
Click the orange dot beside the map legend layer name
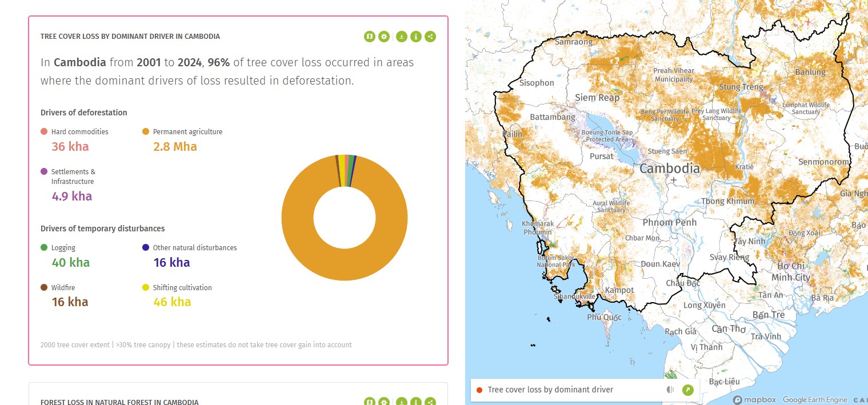pos(479,390)
